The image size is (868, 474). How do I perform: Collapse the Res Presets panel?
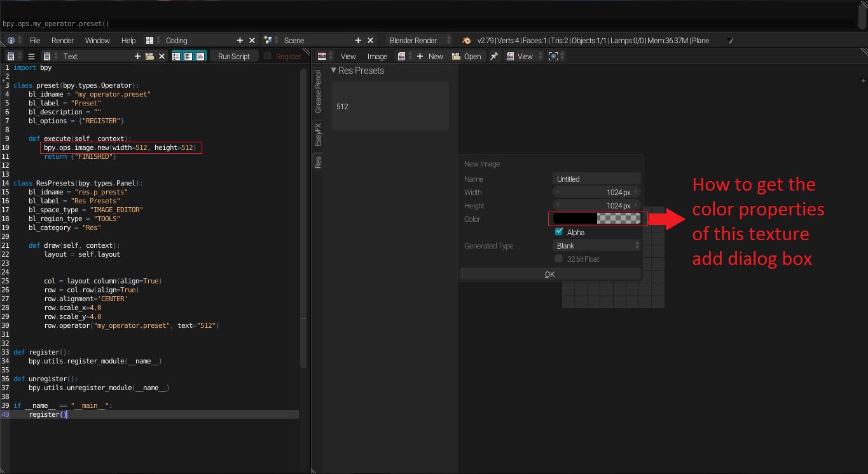pos(334,71)
